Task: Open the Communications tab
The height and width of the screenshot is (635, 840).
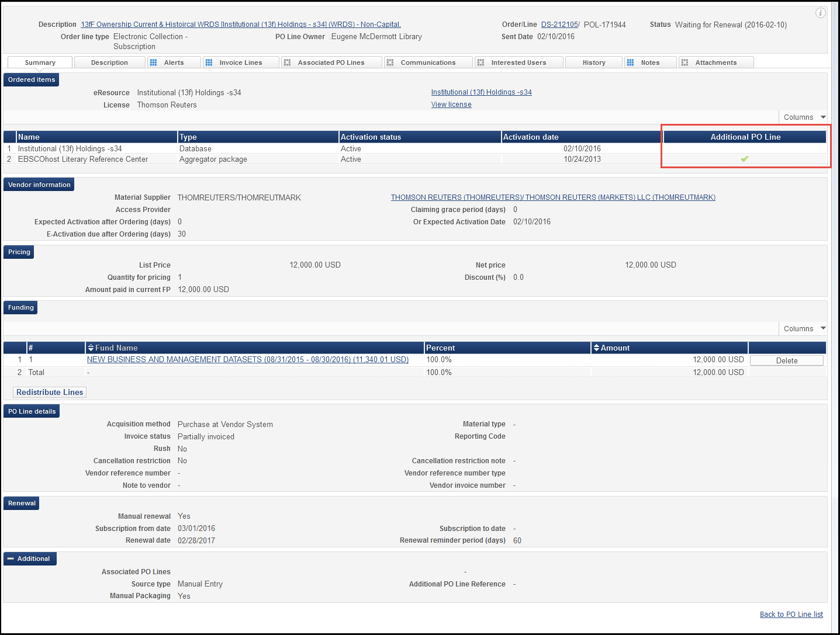Action: tap(428, 63)
